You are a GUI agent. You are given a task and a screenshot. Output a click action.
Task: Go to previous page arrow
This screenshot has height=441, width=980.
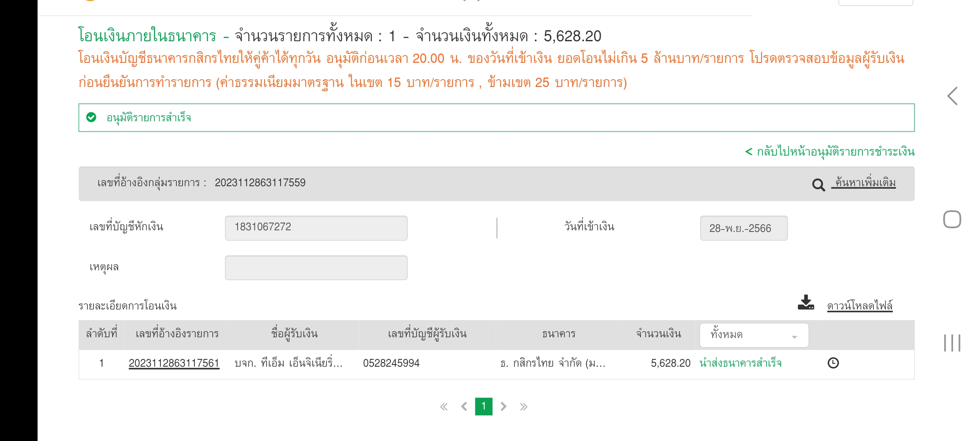pos(464,407)
